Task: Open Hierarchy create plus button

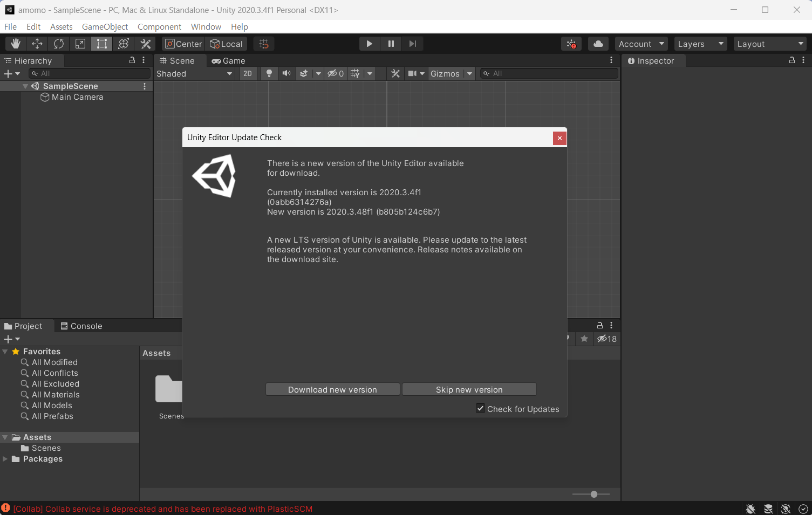Action: (12, 73)
